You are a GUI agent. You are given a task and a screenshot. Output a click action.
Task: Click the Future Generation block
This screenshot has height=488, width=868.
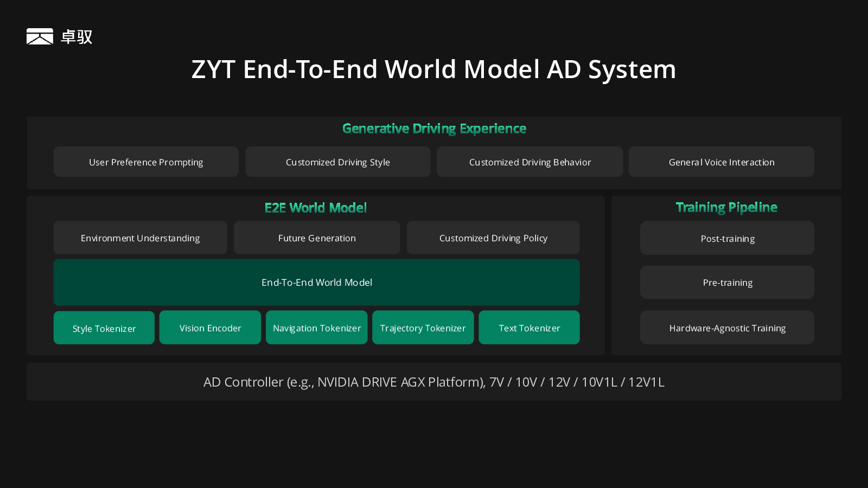coord(317,237)
